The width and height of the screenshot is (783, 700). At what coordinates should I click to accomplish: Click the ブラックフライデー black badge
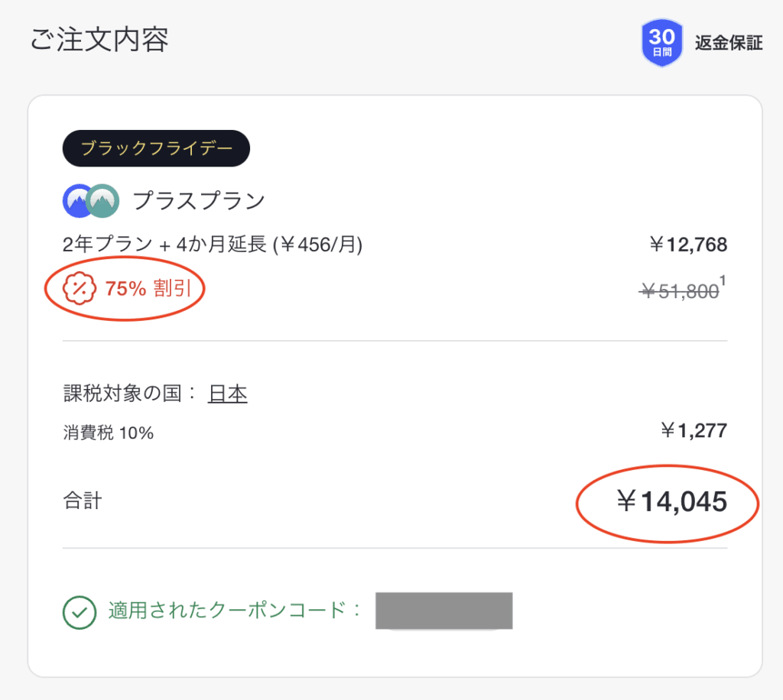coord(155,148)
